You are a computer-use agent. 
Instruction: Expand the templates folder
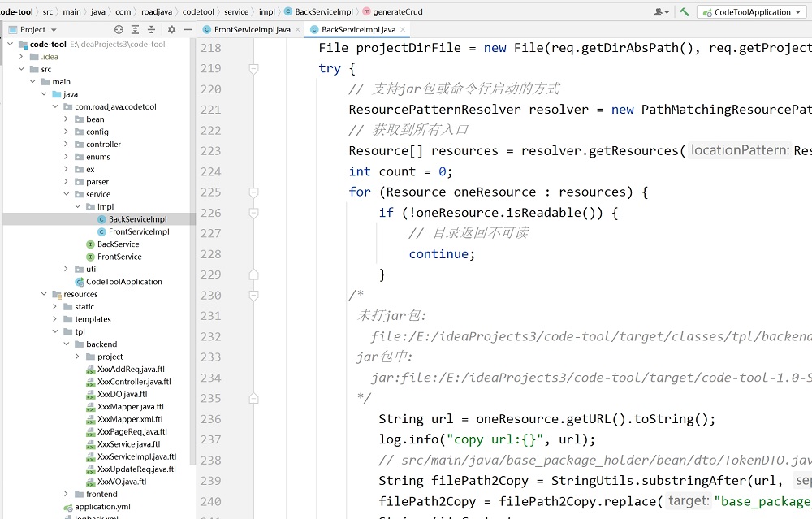coord(55,319)
